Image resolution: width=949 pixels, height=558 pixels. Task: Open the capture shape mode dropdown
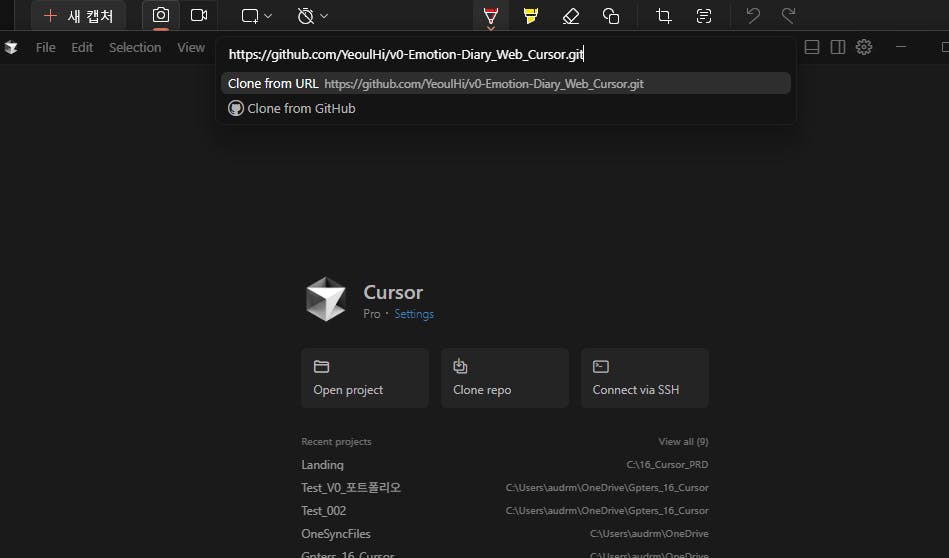256,16
